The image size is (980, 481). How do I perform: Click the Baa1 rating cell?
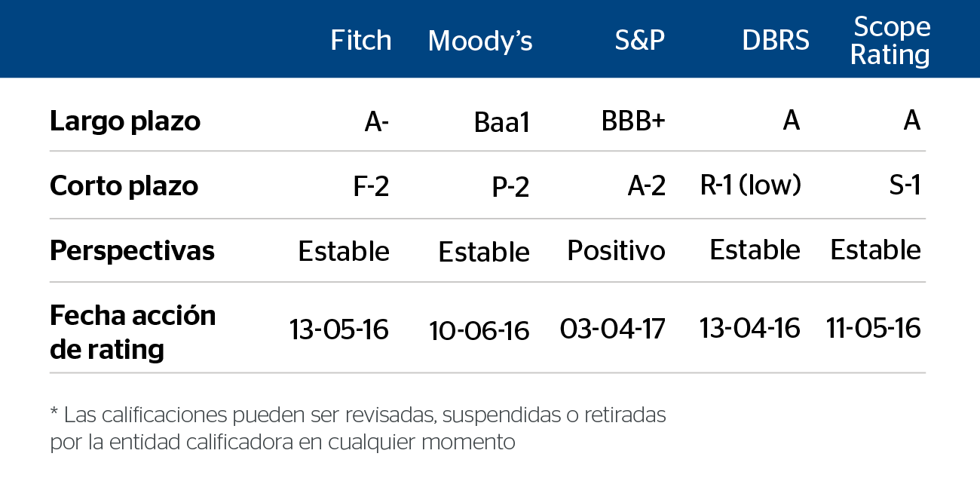(502, 122)
